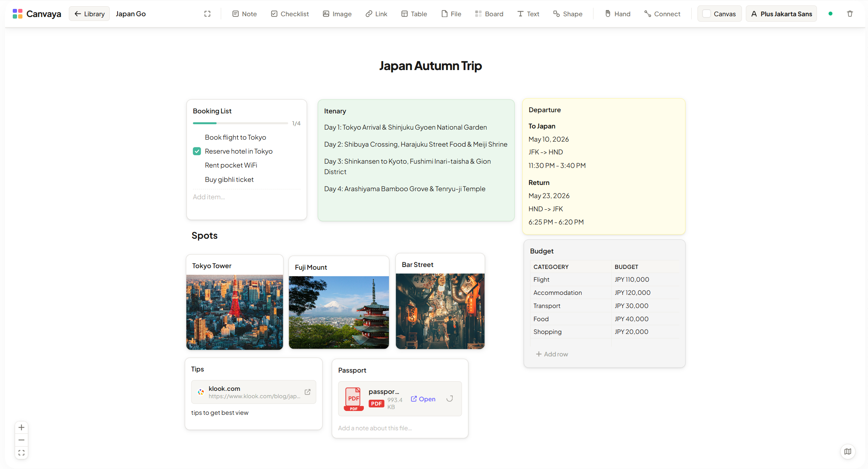
Task: Go back to the Library
Action: (x=89, y=14)
